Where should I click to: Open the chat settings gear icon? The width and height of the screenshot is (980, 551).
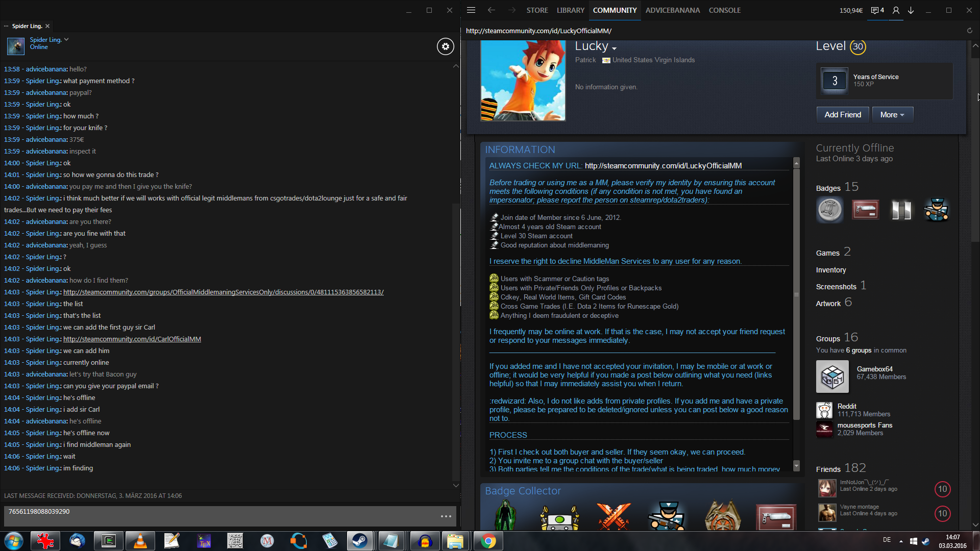point(445,46)
